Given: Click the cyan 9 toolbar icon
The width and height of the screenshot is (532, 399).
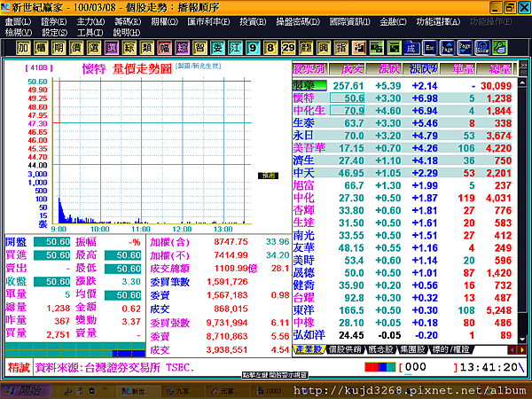Looking at the screenshot, I should pos(253,48).
